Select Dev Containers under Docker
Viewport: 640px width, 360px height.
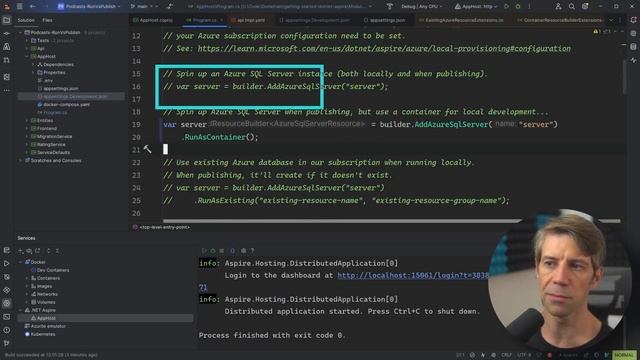pyautogui.click(x=50, y=270)
